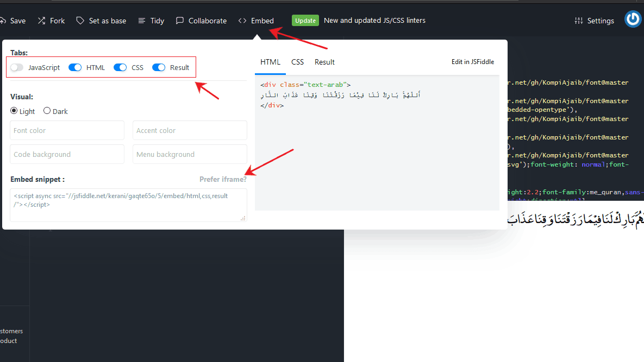Click the Prefer iframe? link

coord(223,179)
